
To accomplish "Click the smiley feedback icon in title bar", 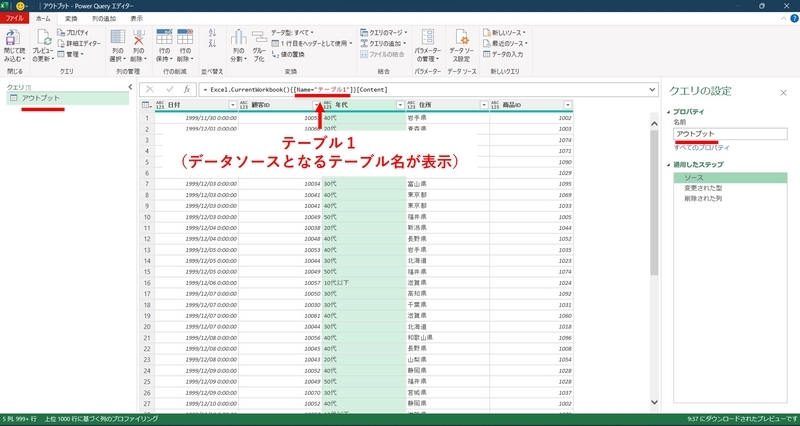I will click(20, 6).
